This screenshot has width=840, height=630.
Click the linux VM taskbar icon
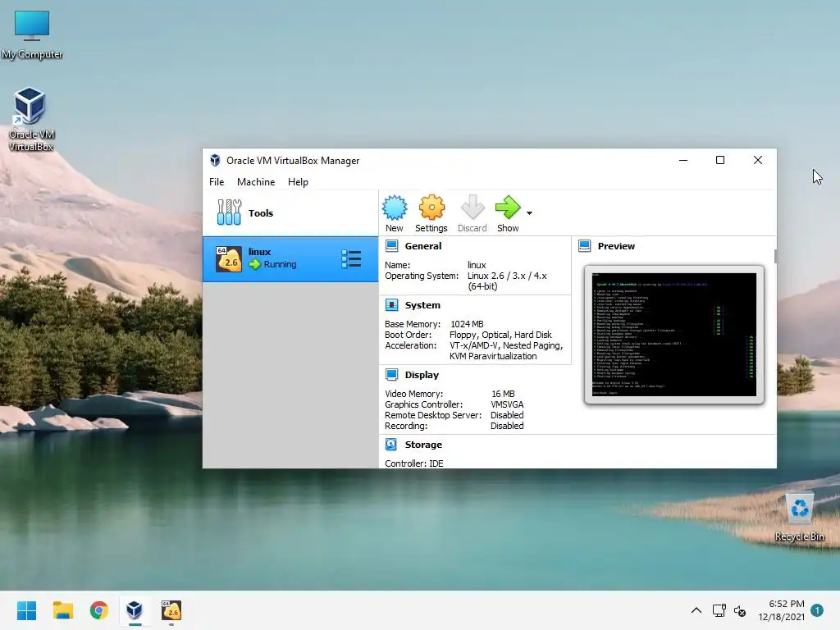click(171, 610)
